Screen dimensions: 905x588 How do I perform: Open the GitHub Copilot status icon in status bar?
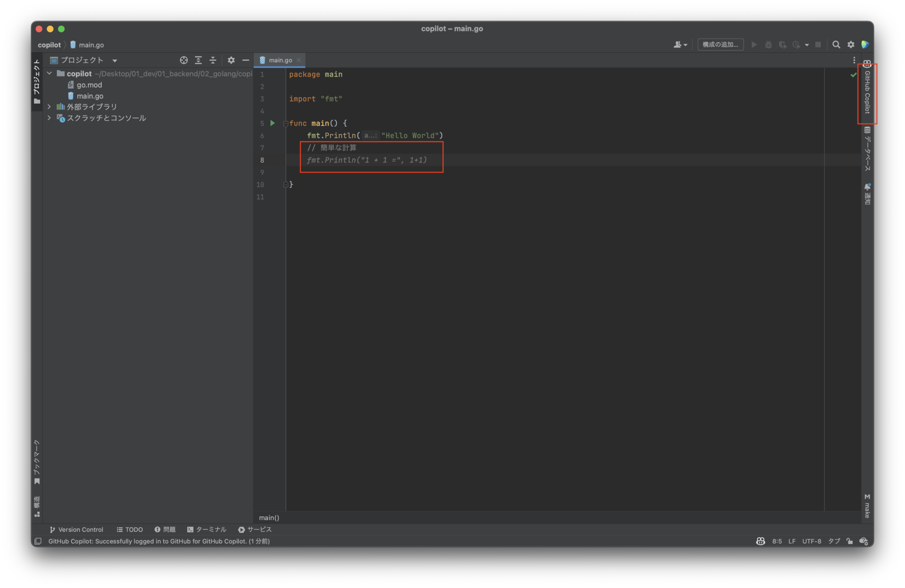coord(760,541)
